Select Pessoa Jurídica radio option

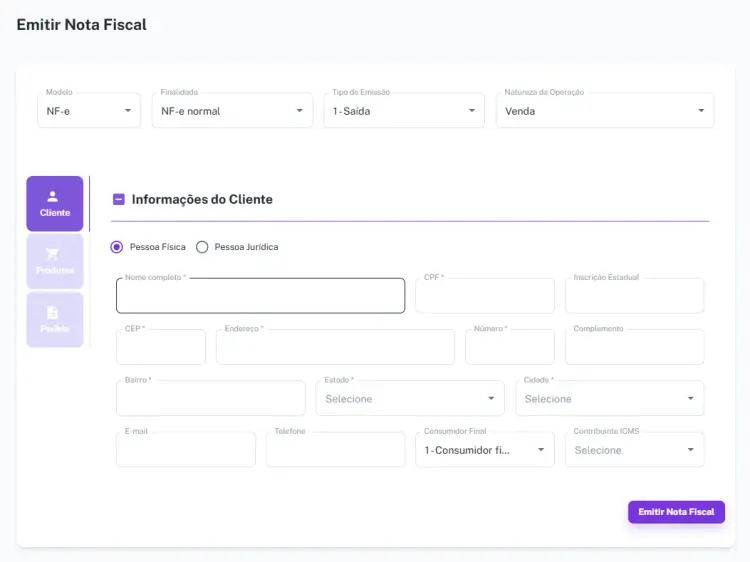202,247
